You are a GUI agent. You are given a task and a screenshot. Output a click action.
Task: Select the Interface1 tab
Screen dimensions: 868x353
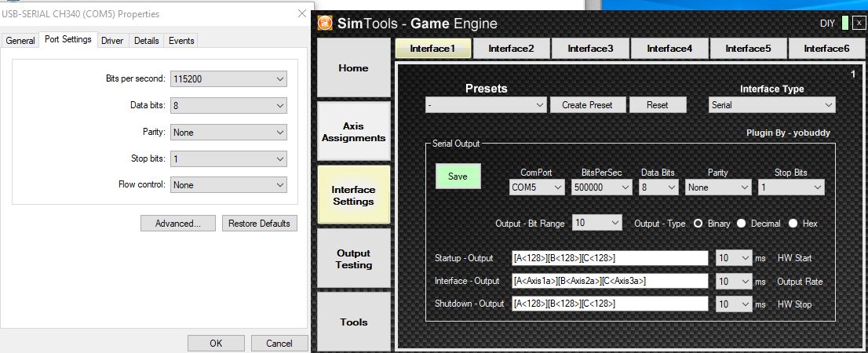(433, 48)
